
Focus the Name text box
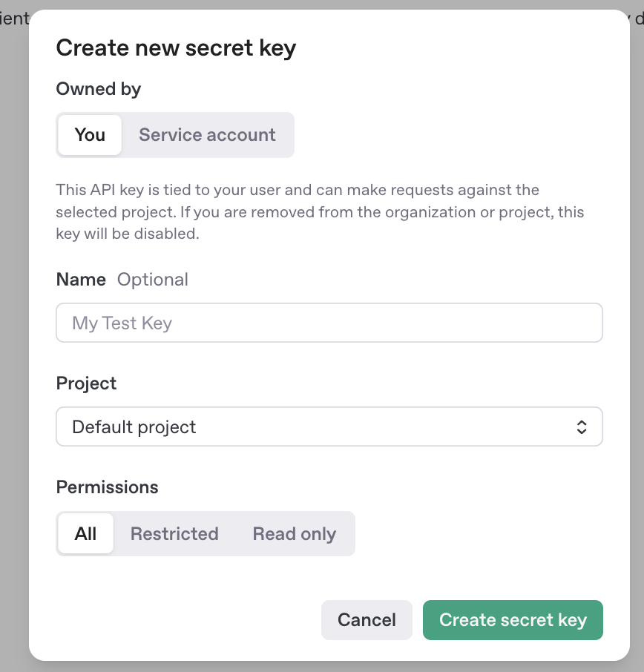tap(329, 323)
